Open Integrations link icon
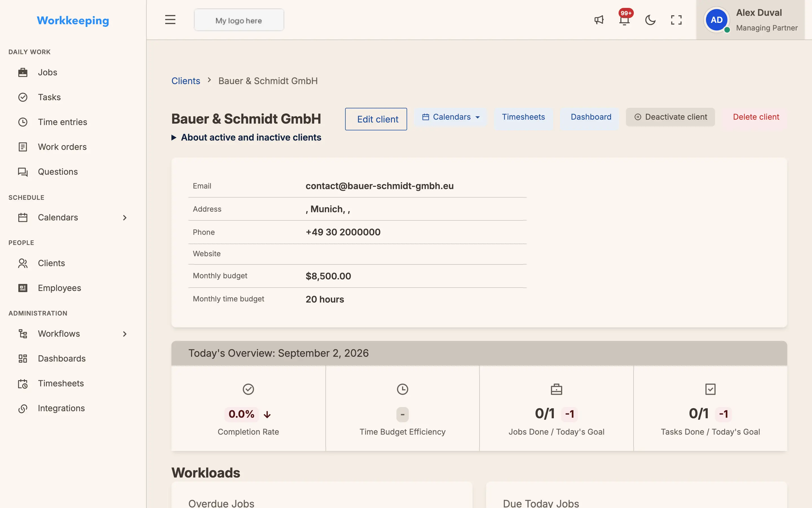This screenshot has width=812, height=508. click(23, 408)
